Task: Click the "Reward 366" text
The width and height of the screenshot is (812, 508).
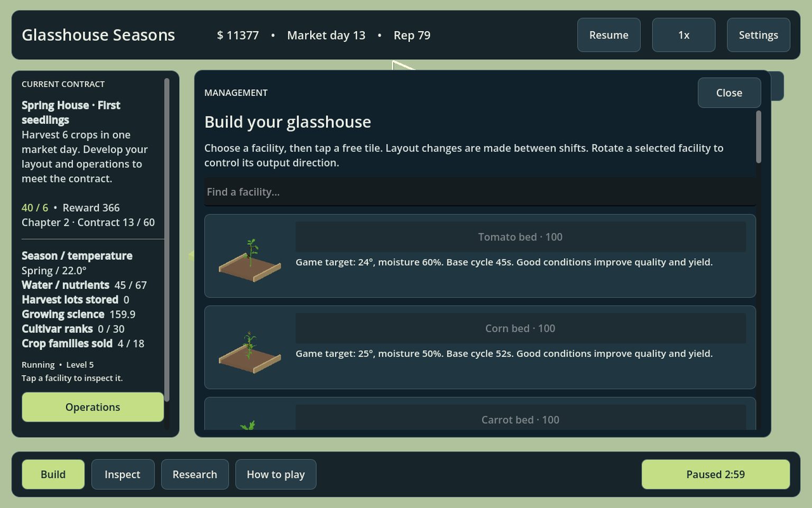Action: click(91, 208)
